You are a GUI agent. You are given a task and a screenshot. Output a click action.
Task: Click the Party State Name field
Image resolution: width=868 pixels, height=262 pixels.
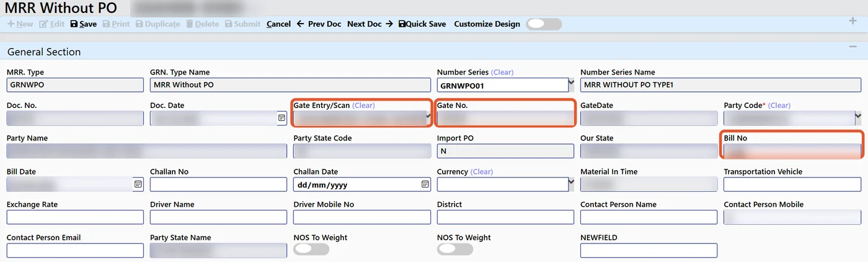click(x=218, y=250)
